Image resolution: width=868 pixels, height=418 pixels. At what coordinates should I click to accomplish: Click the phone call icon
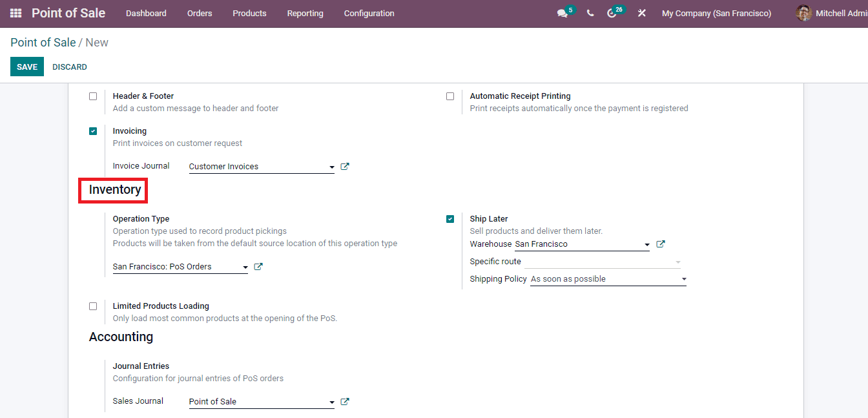coord(590,13)
